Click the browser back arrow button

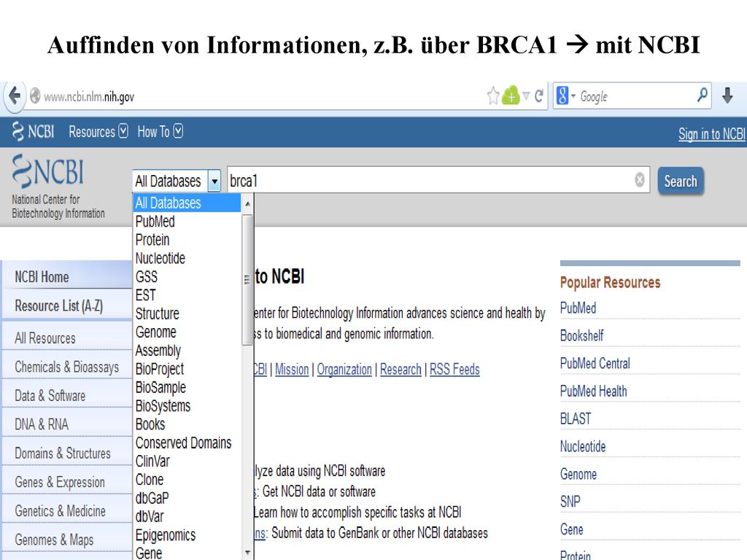coord(15,96)
